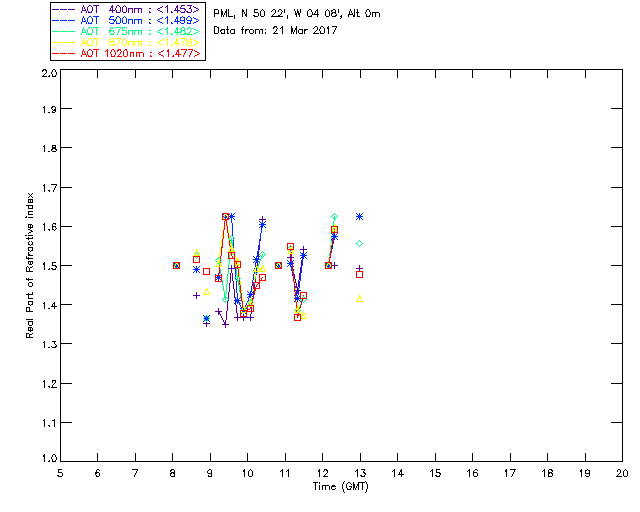The image size is (640, 512).
Task: Click the y-axis tick label 2.0
Action: (x=49, y=73)
